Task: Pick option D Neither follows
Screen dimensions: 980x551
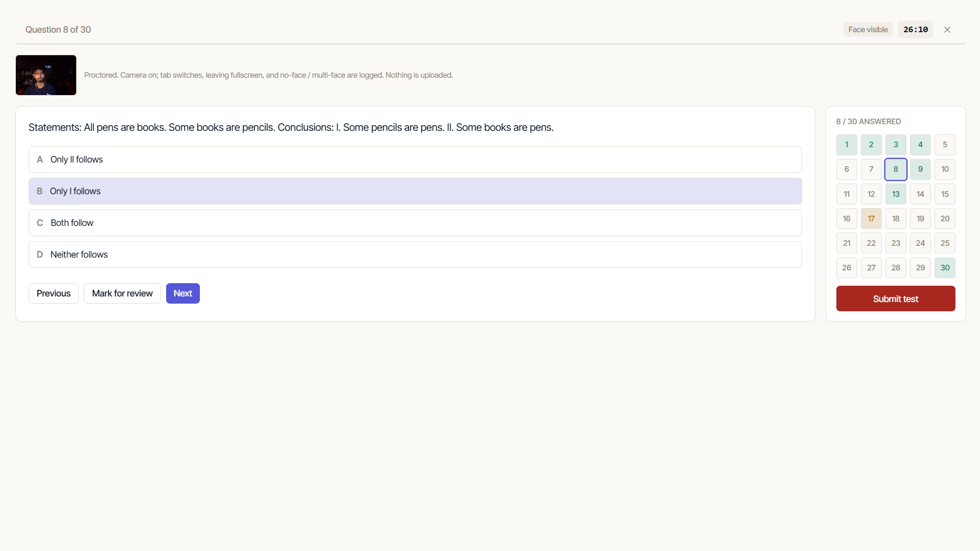Action: click(x=415, y=255)
